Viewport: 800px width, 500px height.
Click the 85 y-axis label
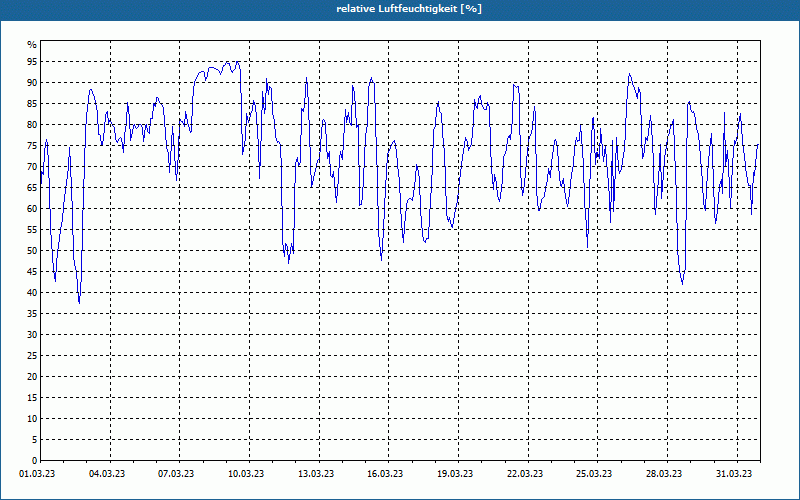pyautogui.click(x=32, y=104)
